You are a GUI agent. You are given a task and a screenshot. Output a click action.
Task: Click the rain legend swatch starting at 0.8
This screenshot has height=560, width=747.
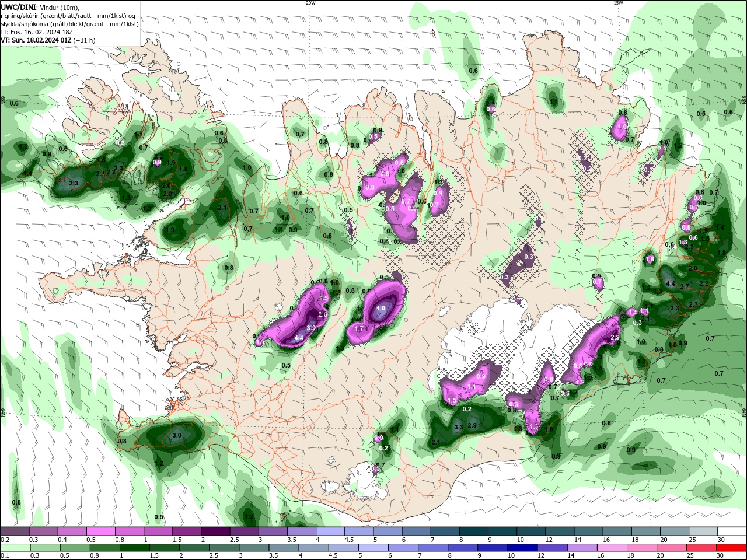pos(104,548)
